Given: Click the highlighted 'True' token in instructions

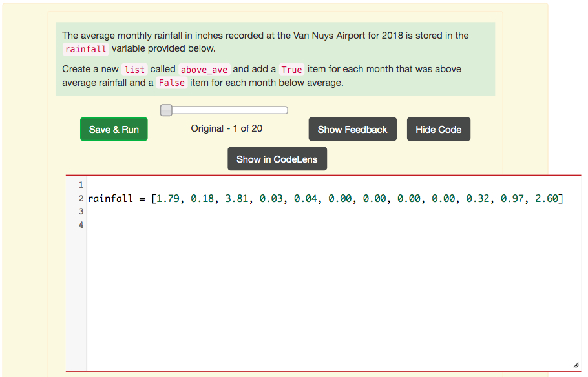Looking at the screenshot, I should click(x=291, y=69).
